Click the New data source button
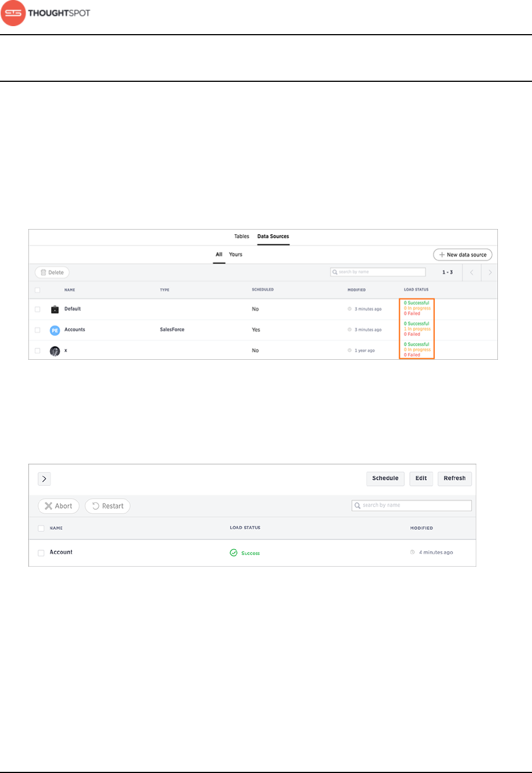 click(463, 255)
